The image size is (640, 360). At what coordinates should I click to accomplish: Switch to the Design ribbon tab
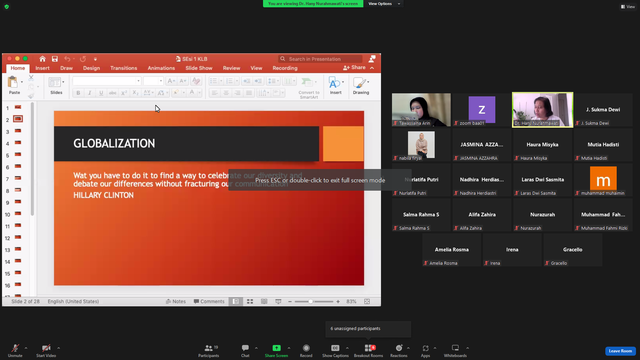point(91,68)
